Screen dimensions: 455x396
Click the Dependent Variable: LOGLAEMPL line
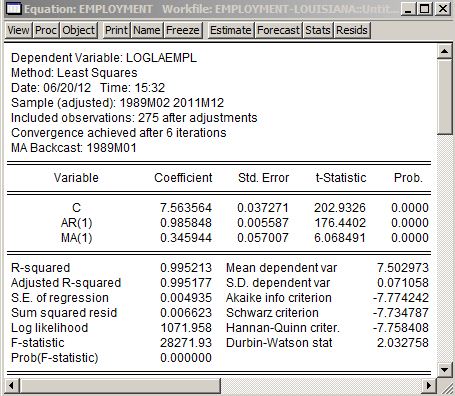pos(104,58)
